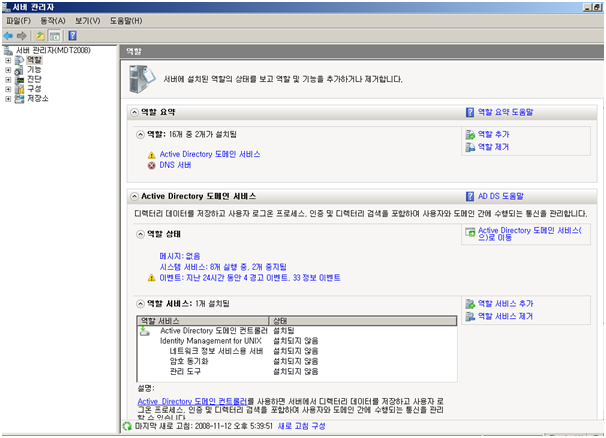
Task: Expand the 기능 tree node
Action: tap(8, 70)
